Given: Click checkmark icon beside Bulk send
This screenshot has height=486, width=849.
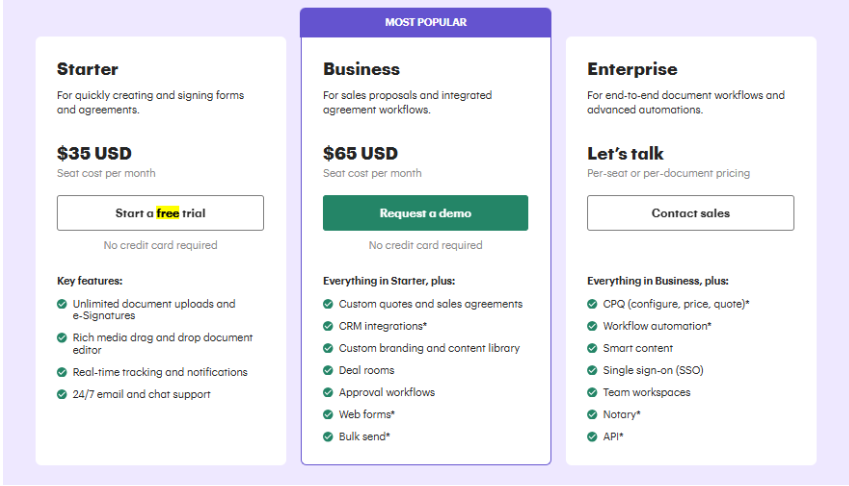Looking at the screenshot, I should click(x=328, y=436).
